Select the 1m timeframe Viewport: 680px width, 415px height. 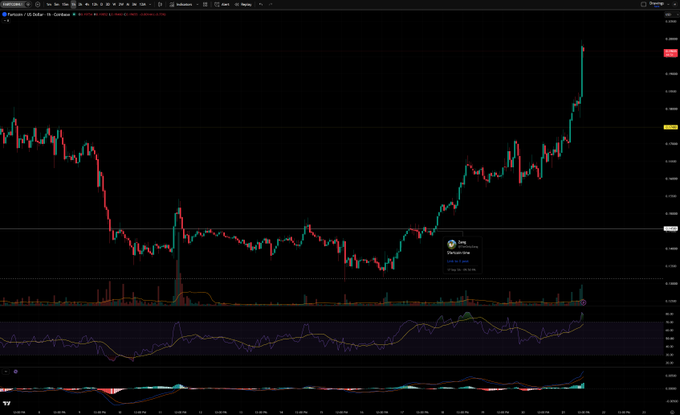pyautogui.click(x=48, y=4)
